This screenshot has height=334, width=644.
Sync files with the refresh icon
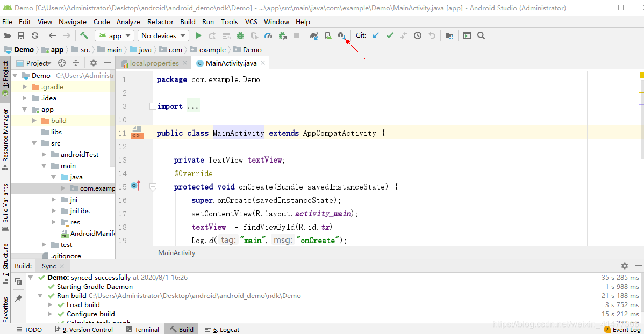[35, 35]
